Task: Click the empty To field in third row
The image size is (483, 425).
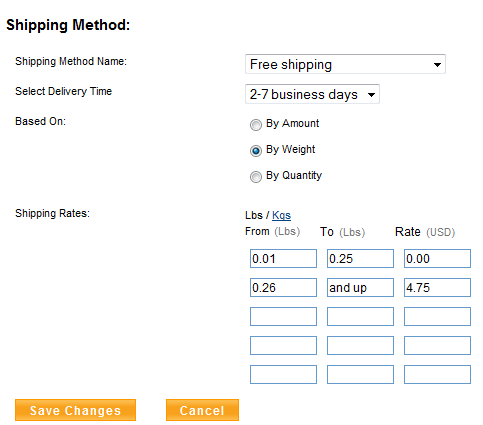Action: [360, 316]
